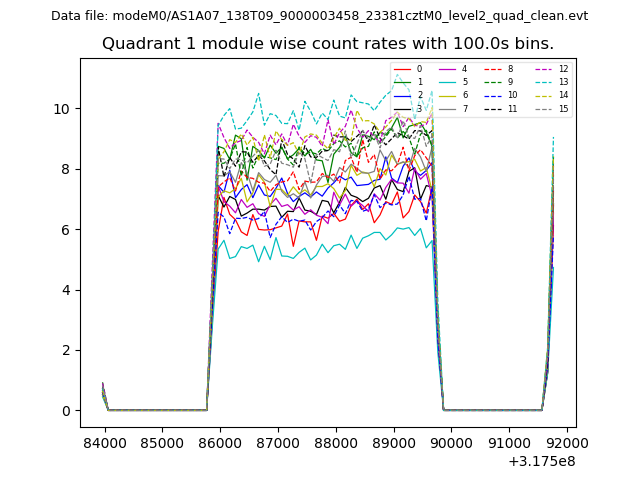
Task: Click the plot title about Quadrant 1 count rates
Action: [328, 44]
